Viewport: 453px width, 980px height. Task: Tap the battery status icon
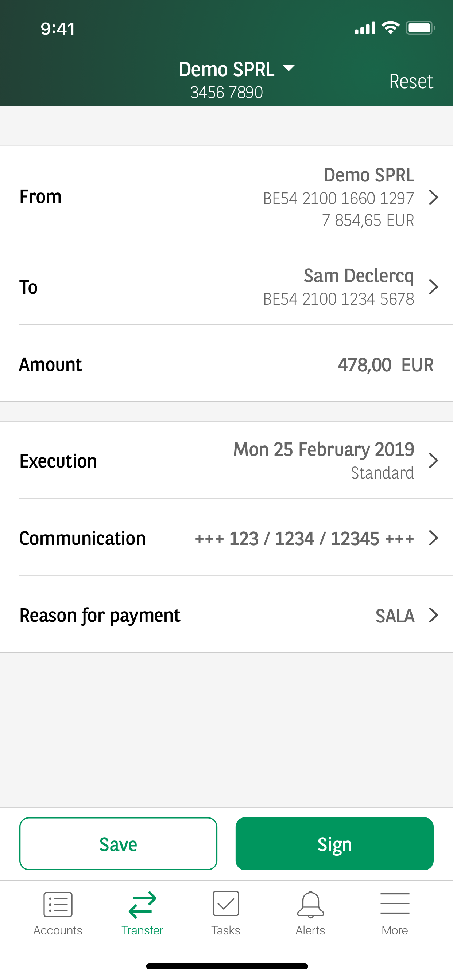pos(420,28)
